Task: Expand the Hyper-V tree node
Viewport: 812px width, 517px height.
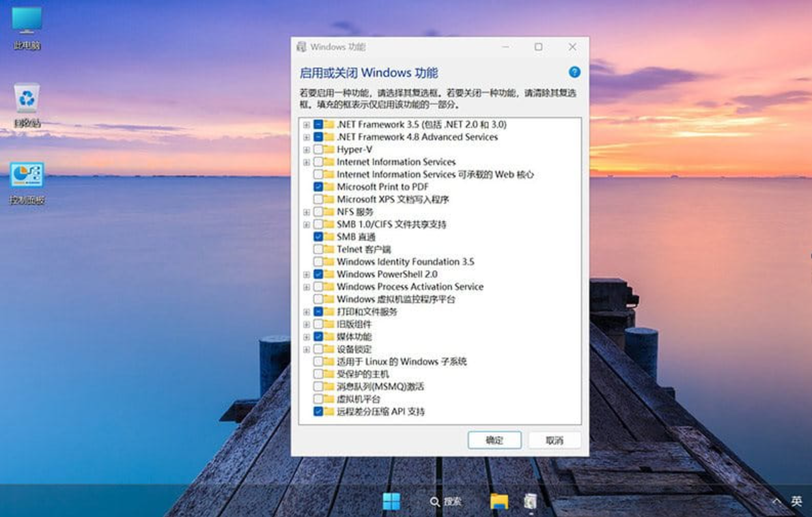Action: [307, 150]
